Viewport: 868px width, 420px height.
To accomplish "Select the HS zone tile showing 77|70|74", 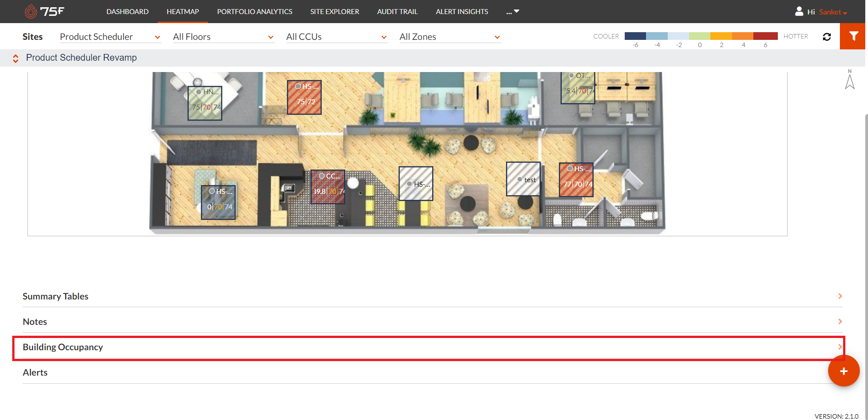I will tap(576, 180).
